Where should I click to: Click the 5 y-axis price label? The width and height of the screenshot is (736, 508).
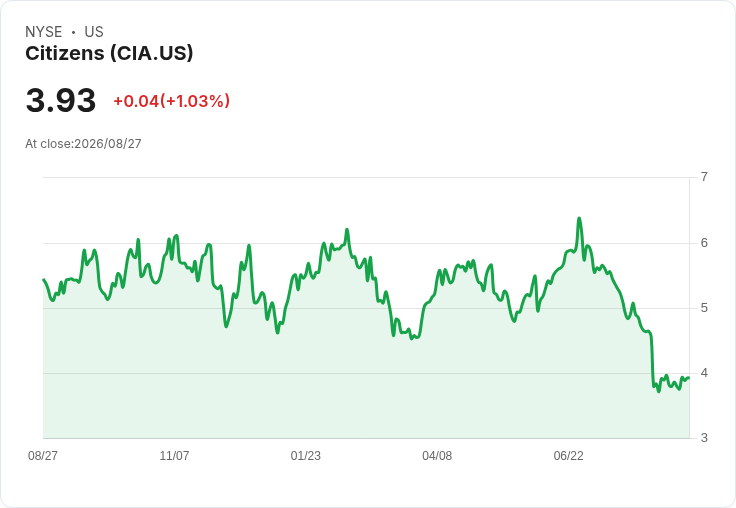(x=704, y=308)
